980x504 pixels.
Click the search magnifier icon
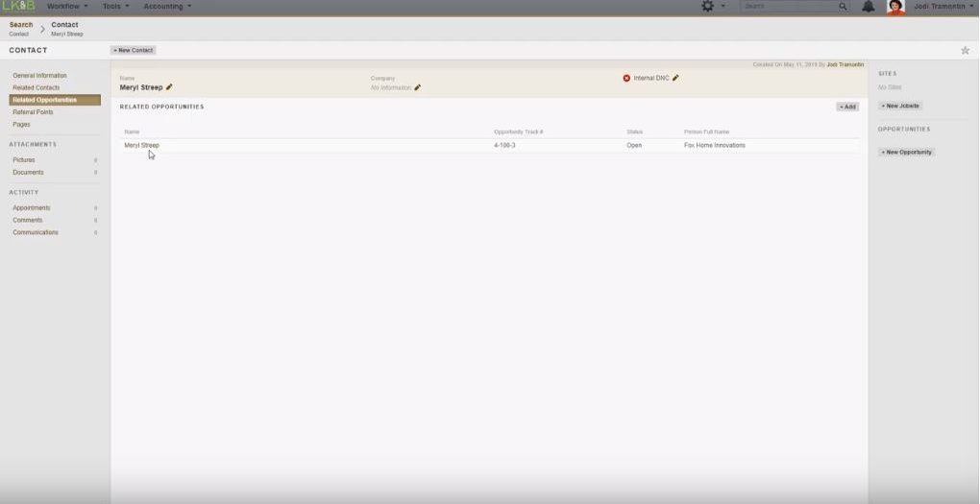[x=843, y=7]
